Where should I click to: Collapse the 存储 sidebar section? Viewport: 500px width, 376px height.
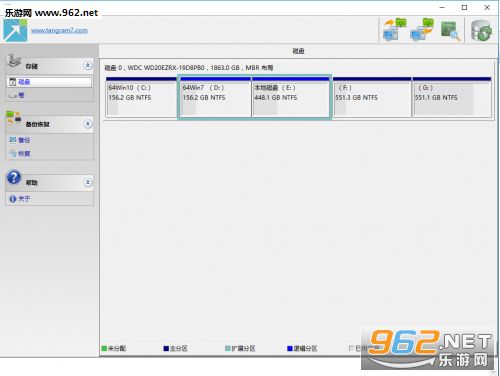pos(88,65)
